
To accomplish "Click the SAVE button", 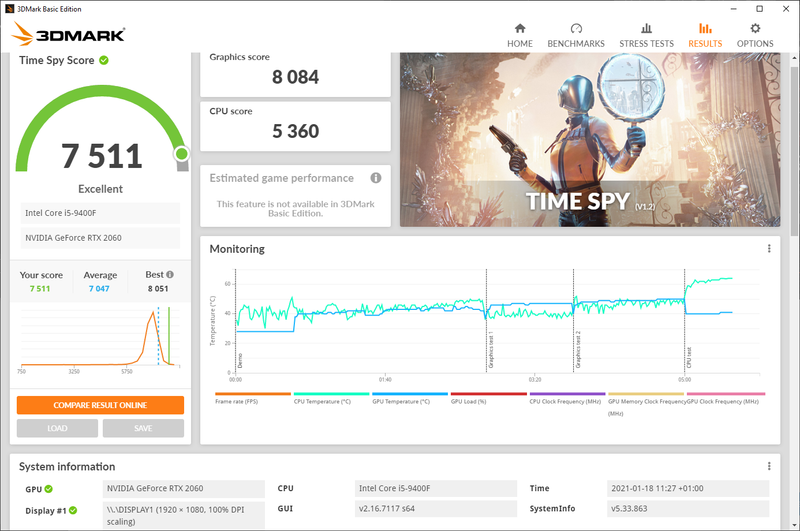I will tap(143, 428).
